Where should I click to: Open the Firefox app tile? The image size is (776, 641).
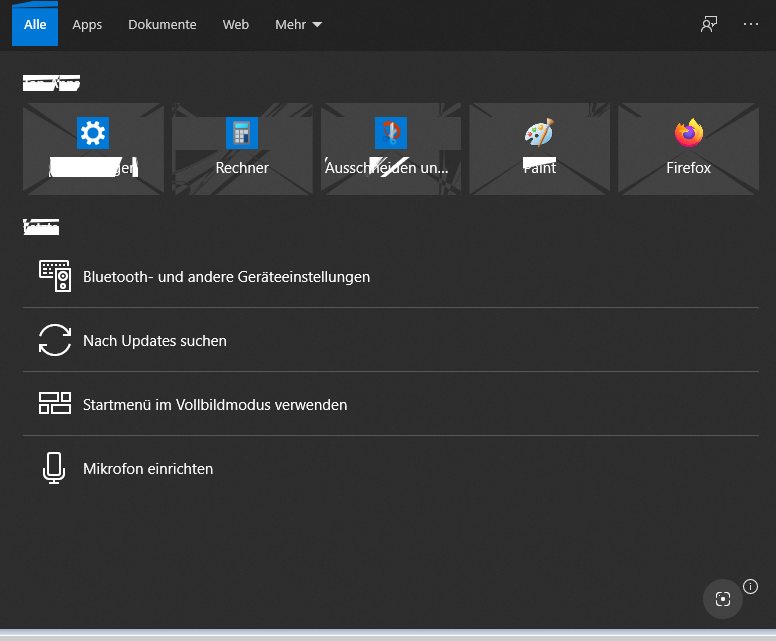688,148
